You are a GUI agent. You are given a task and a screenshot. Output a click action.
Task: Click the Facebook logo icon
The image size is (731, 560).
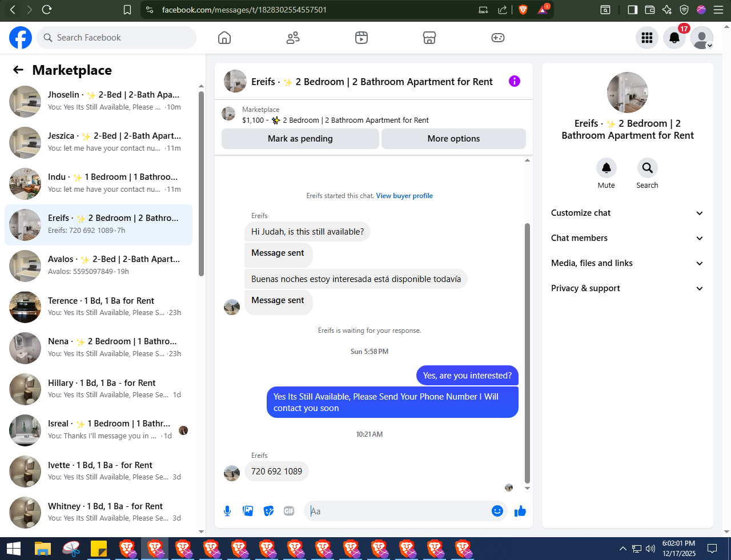pos(21,38)
